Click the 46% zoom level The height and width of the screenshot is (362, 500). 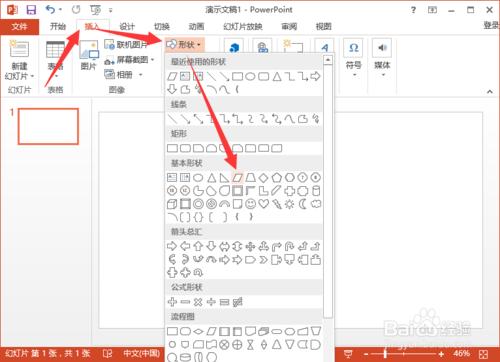pyautogui.click(x=461, y=353)
